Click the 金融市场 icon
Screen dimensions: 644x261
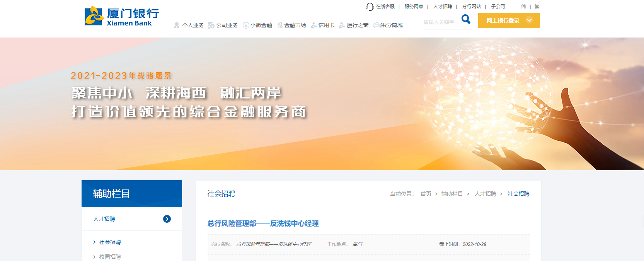coord(279,25)
